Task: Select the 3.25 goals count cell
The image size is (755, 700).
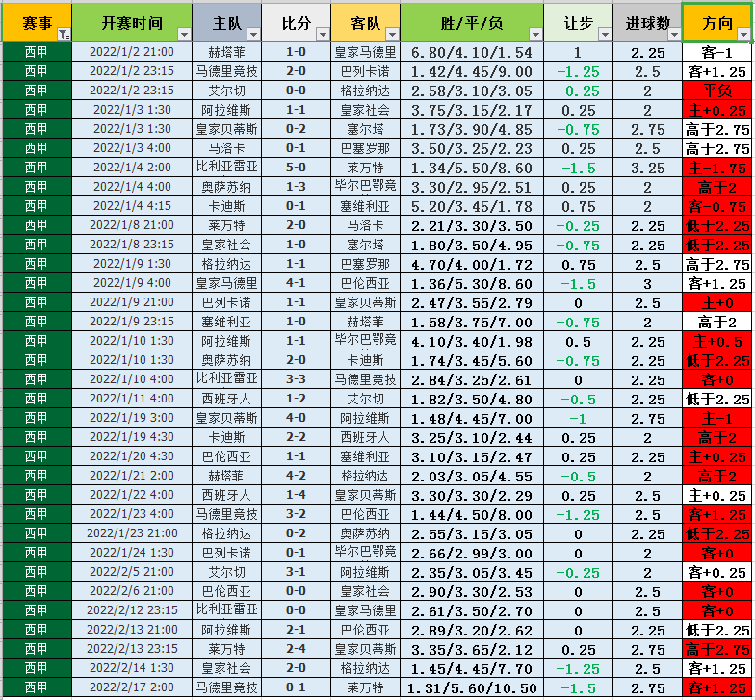Action: coord(647,168)
